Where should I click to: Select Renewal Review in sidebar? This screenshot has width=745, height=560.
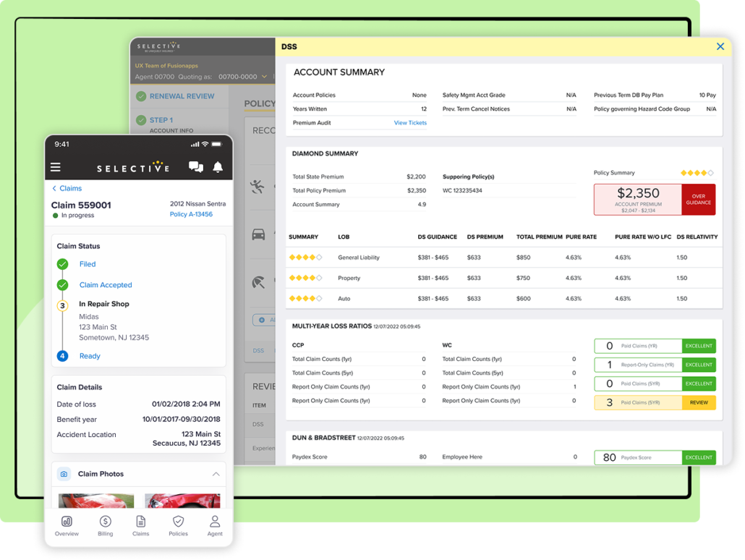click(182, 96)
